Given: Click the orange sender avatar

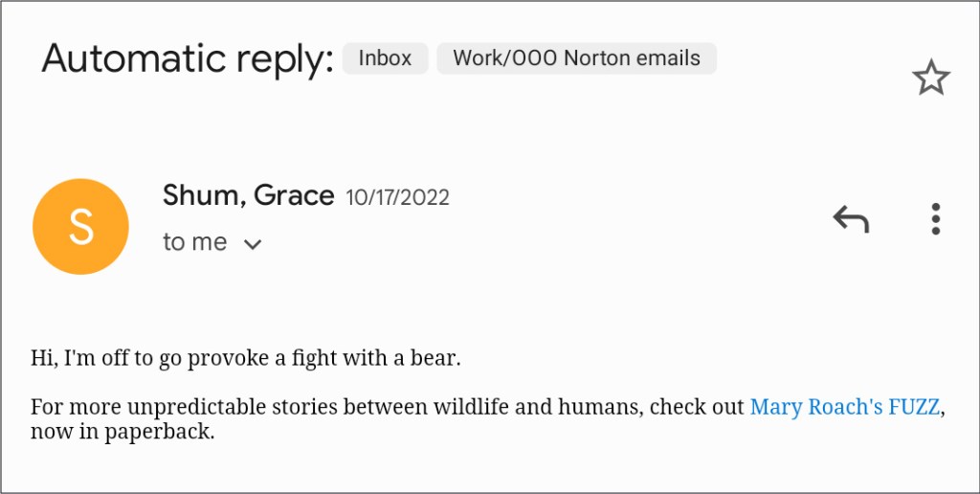Looking at the screenshot, I should point(80,226).
